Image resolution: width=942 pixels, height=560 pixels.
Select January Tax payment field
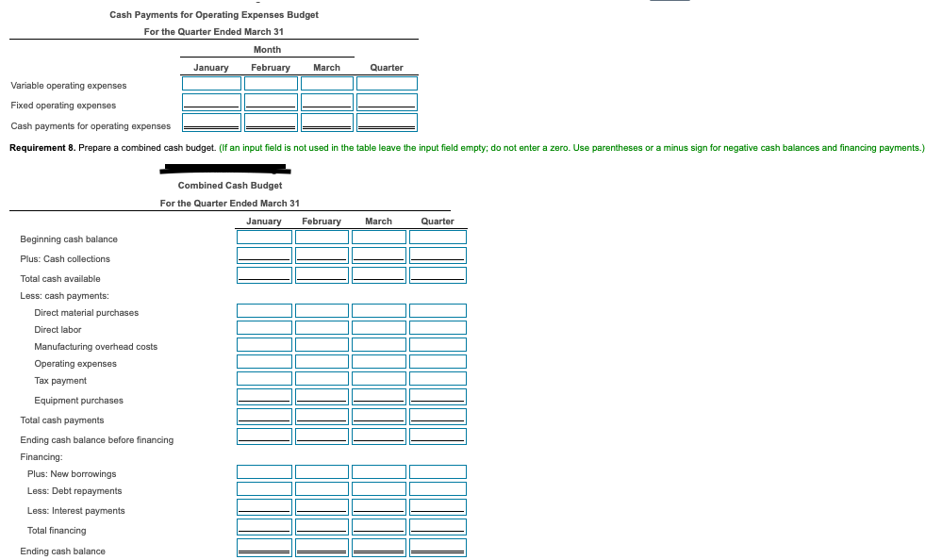tap(264, 379)
